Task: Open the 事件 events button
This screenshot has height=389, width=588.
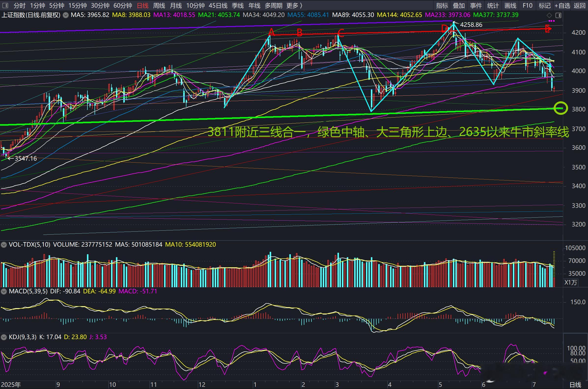Action: (476, 5)
